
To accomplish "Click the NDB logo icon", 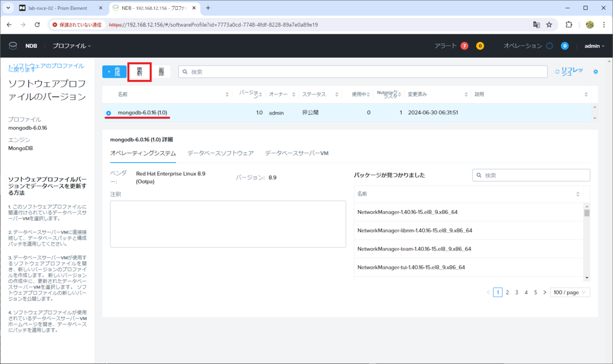I will [13, 46].
